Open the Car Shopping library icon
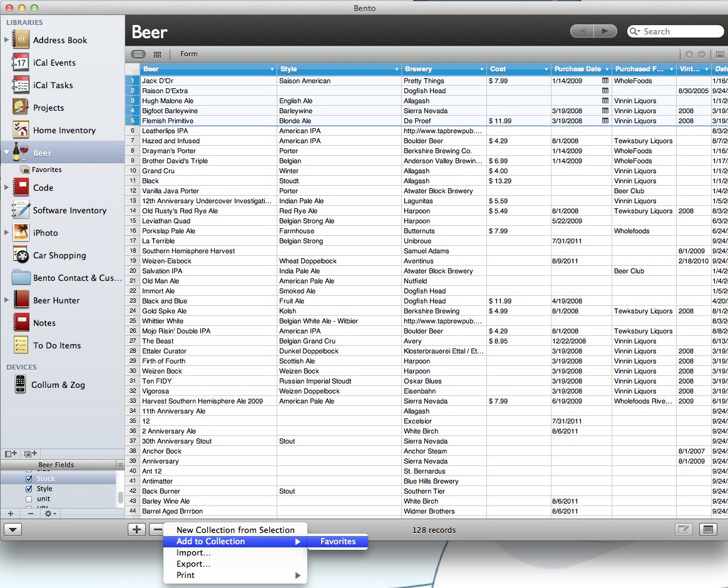728x588 pixels. (21, 255)
